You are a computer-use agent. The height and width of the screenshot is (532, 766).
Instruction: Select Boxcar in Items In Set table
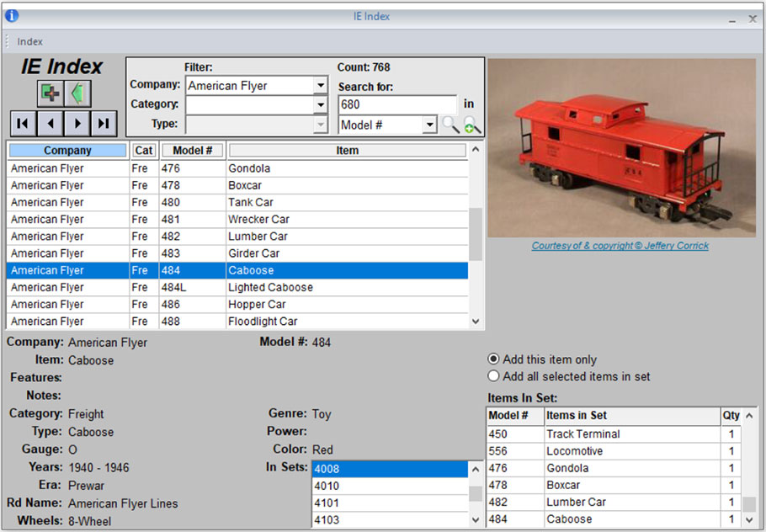pyautogui.click(x=614, y=485)
